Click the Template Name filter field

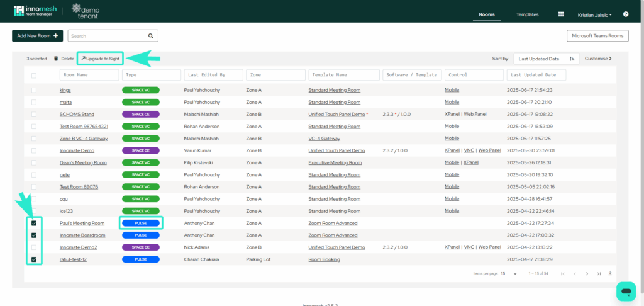(344, 75)
